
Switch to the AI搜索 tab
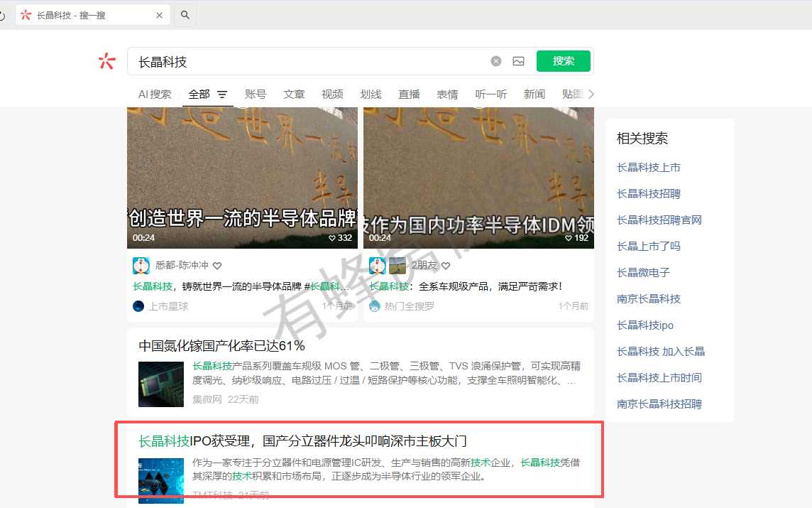coord(154,94)
